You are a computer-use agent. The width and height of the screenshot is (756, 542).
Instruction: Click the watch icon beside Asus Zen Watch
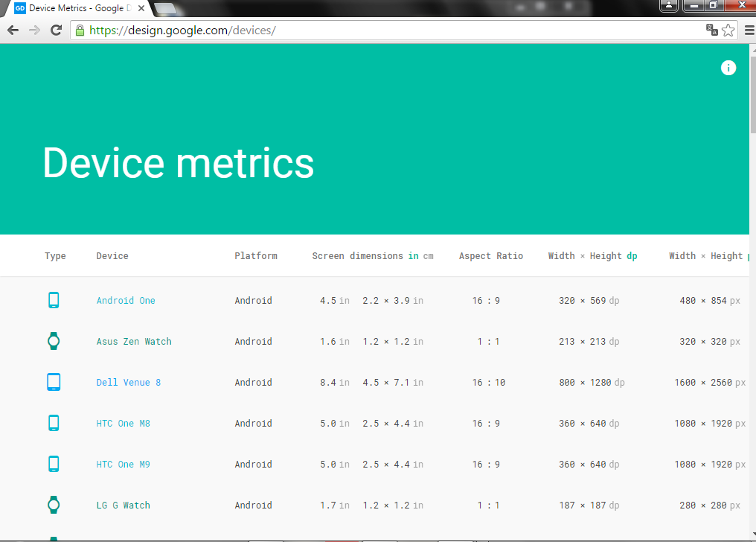point(54,341)
